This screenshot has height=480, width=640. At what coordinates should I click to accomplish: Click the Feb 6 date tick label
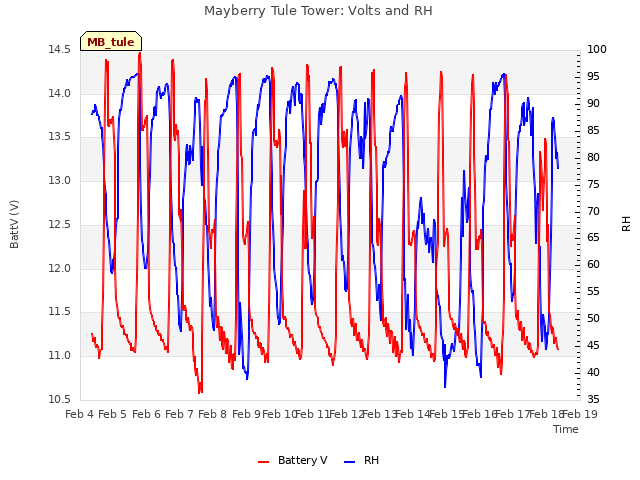[146, 414]
